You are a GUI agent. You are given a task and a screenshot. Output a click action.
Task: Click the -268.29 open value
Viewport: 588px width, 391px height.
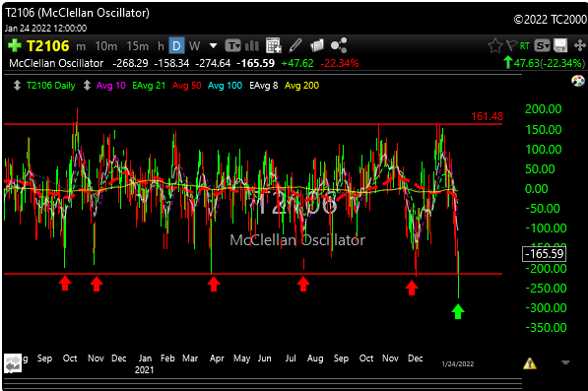[x=130, y=63]
